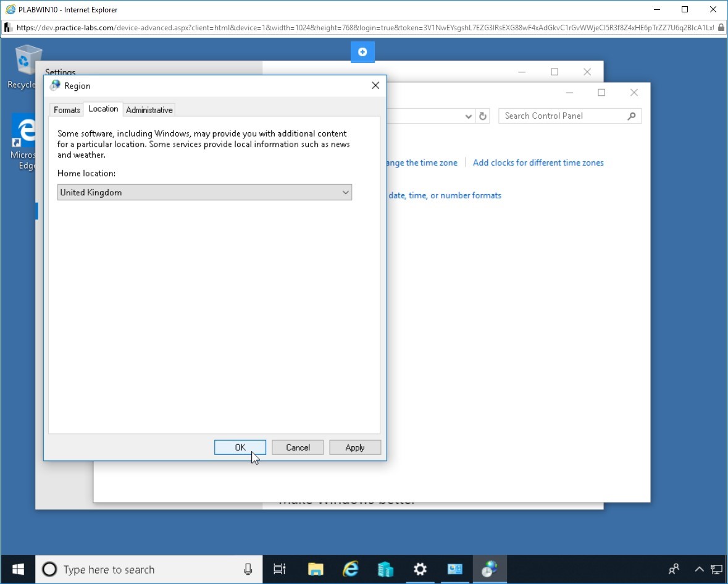Open the Administrative tab
The image size is (728, 584).
click(149, 110)
